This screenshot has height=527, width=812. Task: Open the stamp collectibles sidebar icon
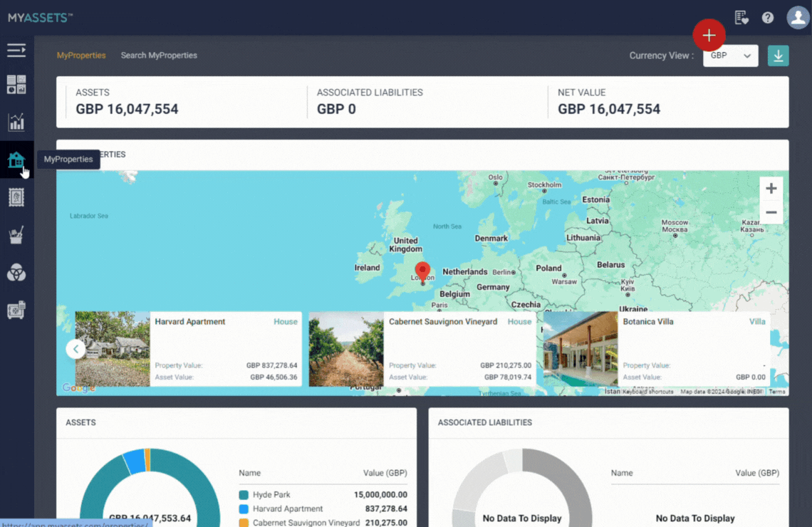click(x=16, y=197)
